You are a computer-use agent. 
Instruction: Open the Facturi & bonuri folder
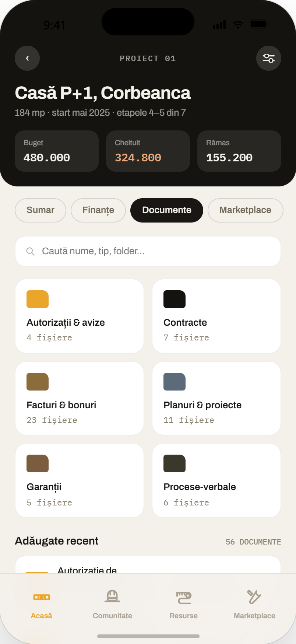tap(80, 398)
